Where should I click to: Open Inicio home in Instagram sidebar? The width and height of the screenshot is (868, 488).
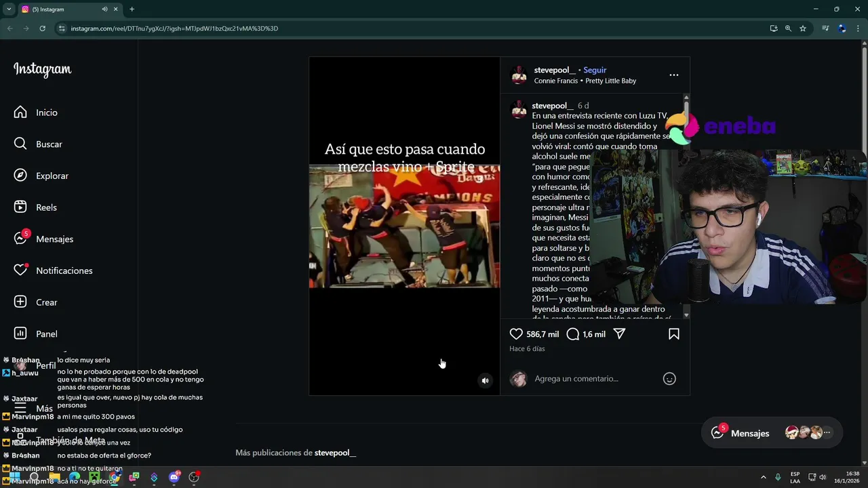[x=36, y=113]
